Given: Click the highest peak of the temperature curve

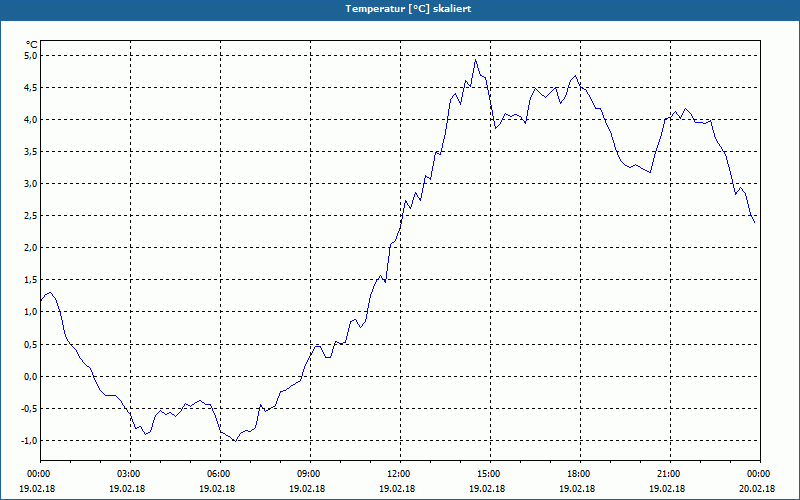Looking at the screenshot, I should click(x=476, y=60).
